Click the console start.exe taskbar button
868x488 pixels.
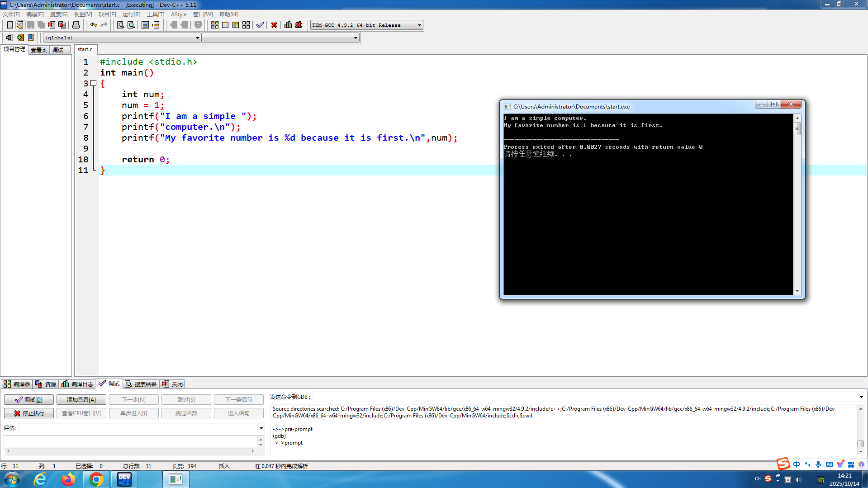point(175,479)
